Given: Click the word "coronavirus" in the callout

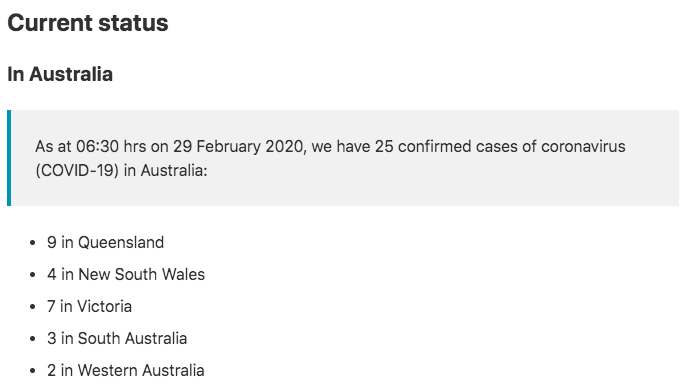Looking at the screenshot, I should [x=583, y=146].
